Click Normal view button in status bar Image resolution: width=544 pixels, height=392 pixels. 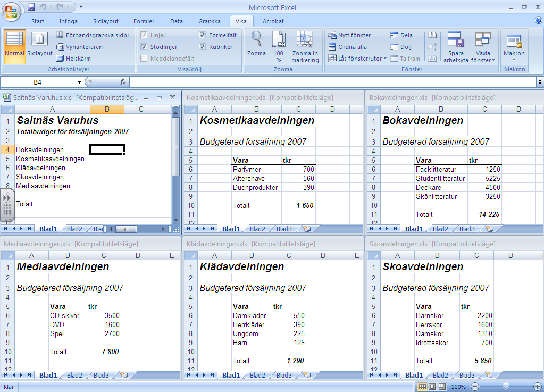click(x=422, y=387)
